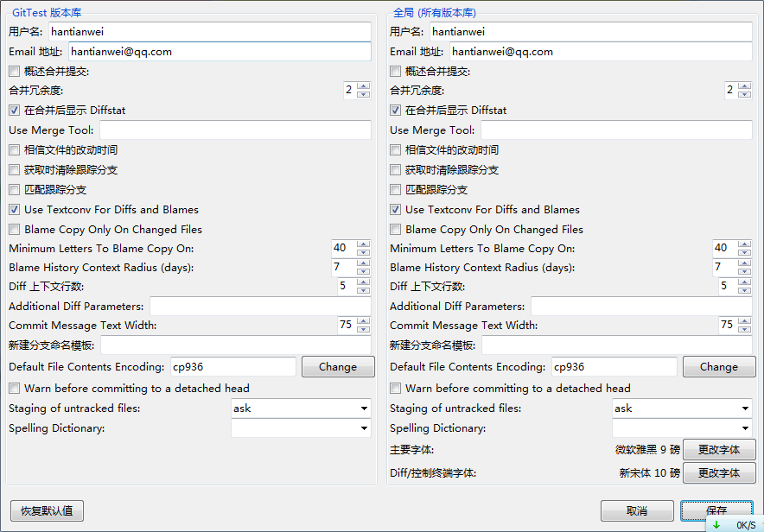Open Staging of untracked files dropdown in GitTest panel
Viewport: 764px width, 532px height.
301,408
